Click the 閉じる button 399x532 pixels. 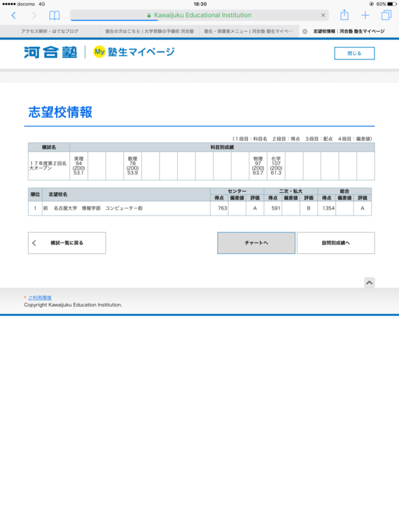point(354,53)
